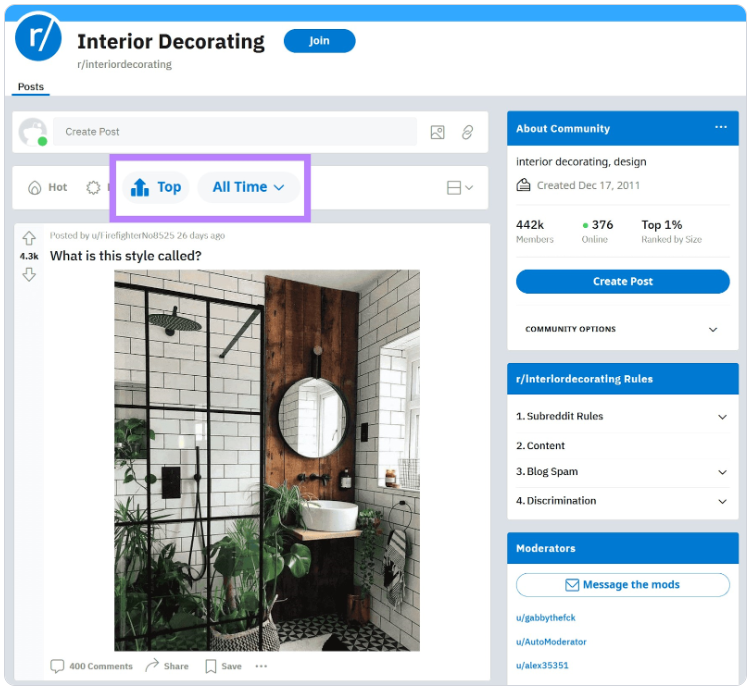753x690 pixels.
Task: Expand rule 3 Blog Spam
Action: click(x=622, y=472)
